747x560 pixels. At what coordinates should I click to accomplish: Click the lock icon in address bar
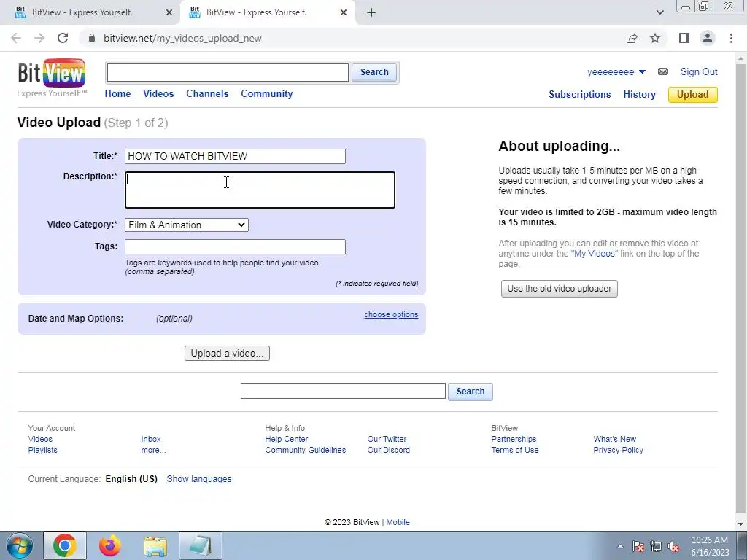[x=92, y=38]
